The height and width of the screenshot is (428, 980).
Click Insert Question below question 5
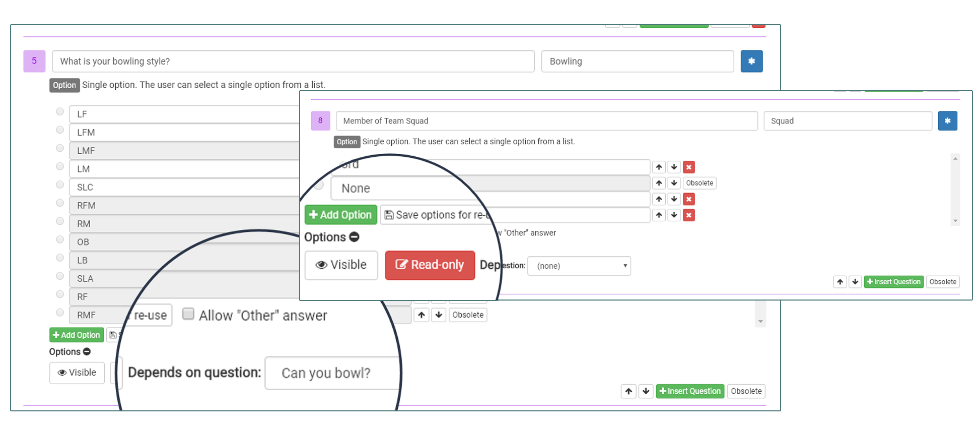click(x=689, y=391)
